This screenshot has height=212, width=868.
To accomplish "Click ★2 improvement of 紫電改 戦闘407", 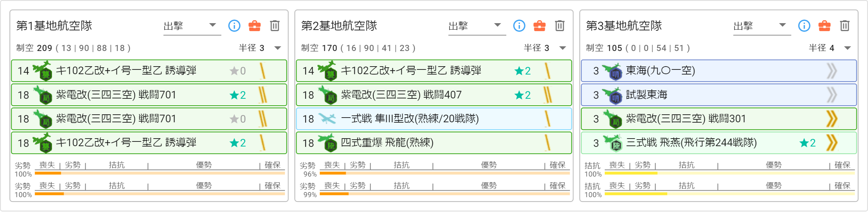I will (x=523, y=95).
